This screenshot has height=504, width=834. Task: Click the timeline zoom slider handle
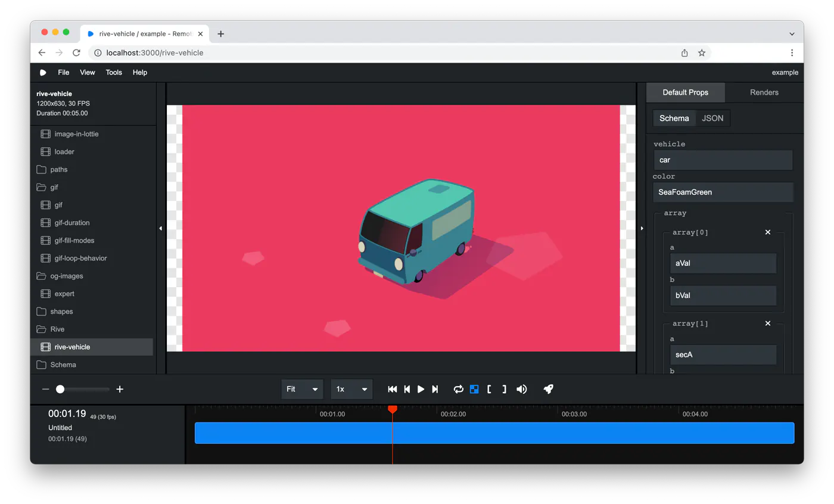click(60, 389)
